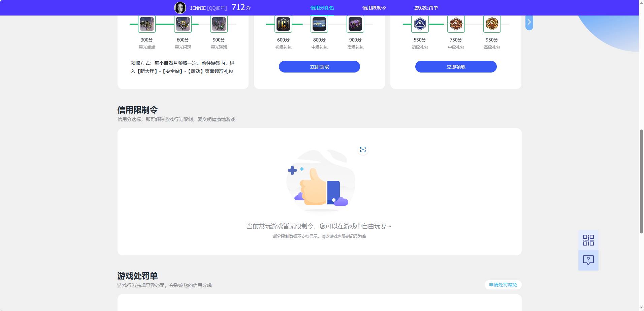
Task: Select the 300分 星光点点 reward icon
Action: coord(147,24)
